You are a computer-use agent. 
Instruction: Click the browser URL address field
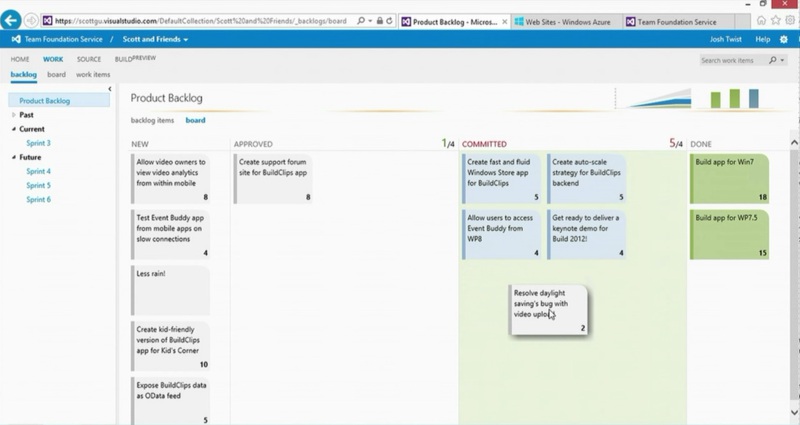[x=201, y=21]
